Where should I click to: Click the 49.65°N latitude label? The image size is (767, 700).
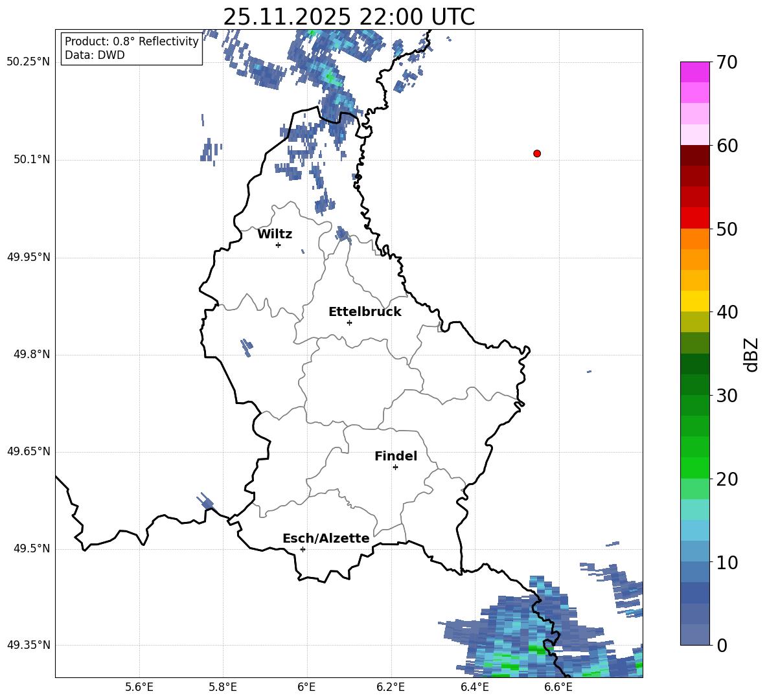click(x=28, y=451)
